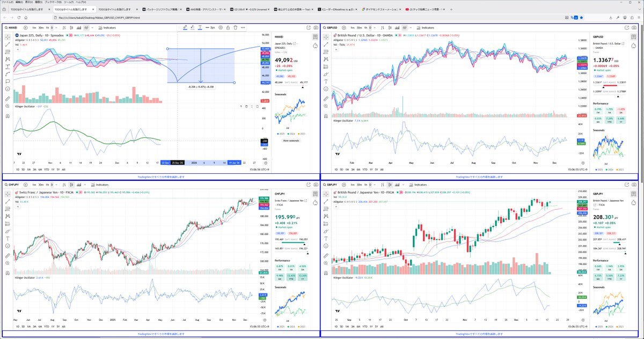Open the ファイル menu in the browser
The height and width of the screenshot is (339, 644).
click(7, 2)
